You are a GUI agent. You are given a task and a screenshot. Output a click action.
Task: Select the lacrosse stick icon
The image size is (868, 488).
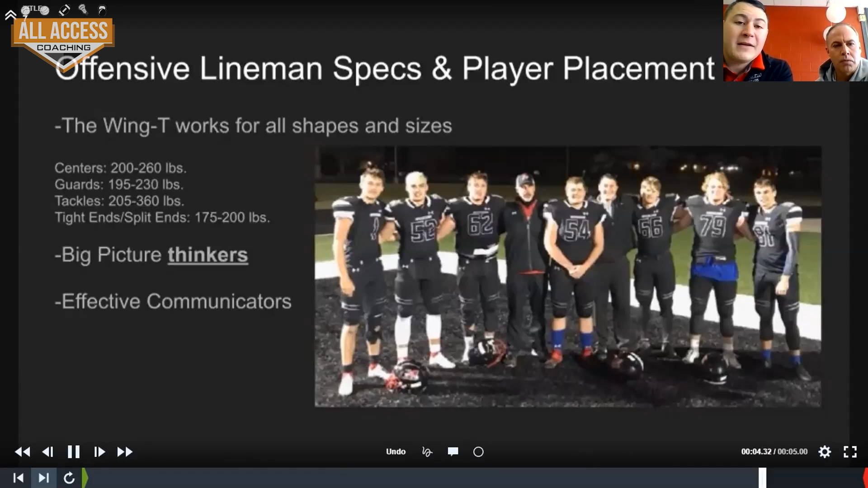coord(83,9)
